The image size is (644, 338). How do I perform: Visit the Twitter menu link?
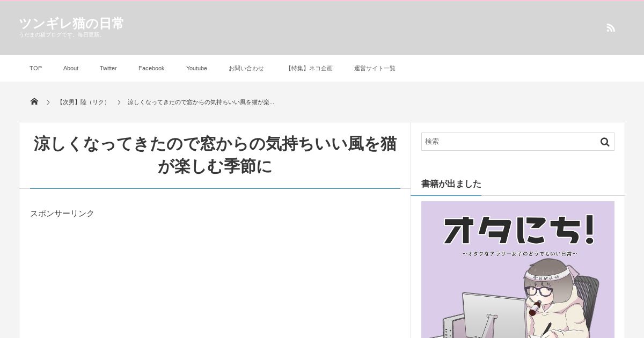[108, 68]
